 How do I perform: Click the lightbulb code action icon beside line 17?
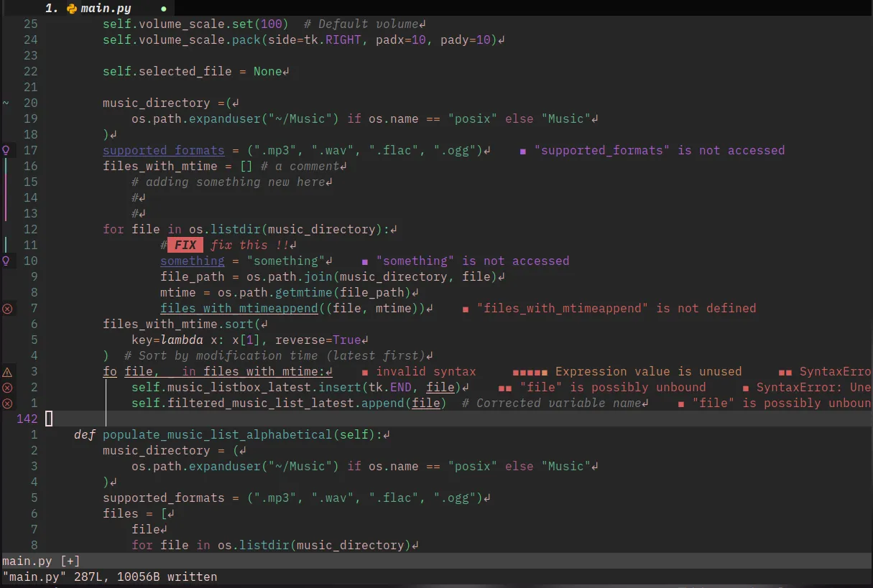[x=7, y=150]
